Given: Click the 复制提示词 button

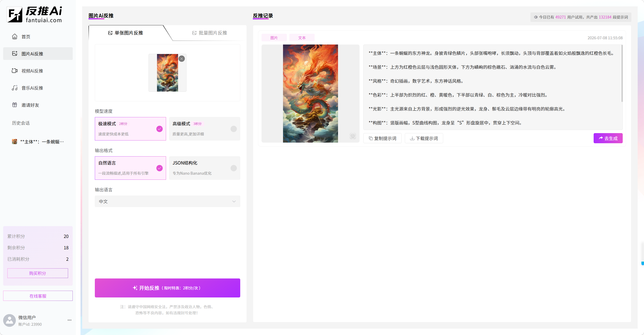Looking at the screenshot, I should (x=382, y=138).
